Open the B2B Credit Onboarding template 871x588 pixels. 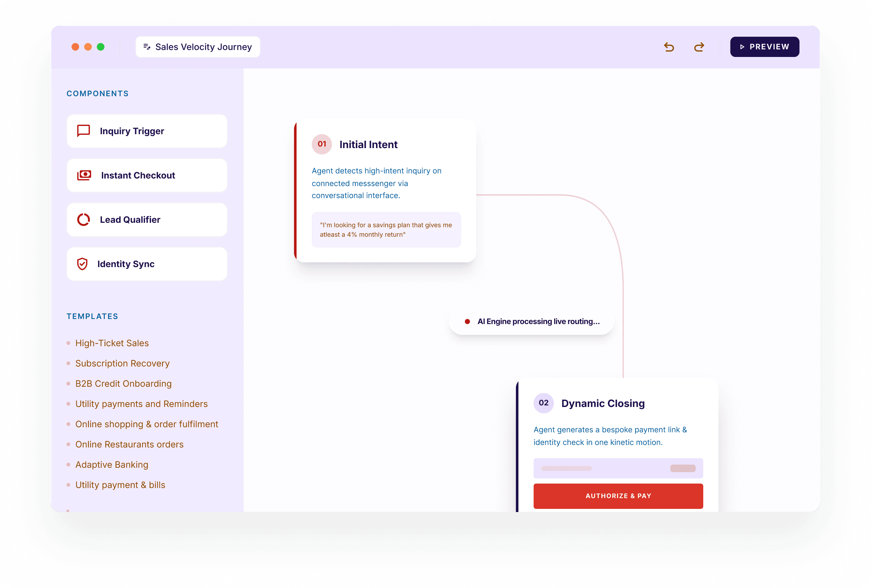tap(123, 383)
